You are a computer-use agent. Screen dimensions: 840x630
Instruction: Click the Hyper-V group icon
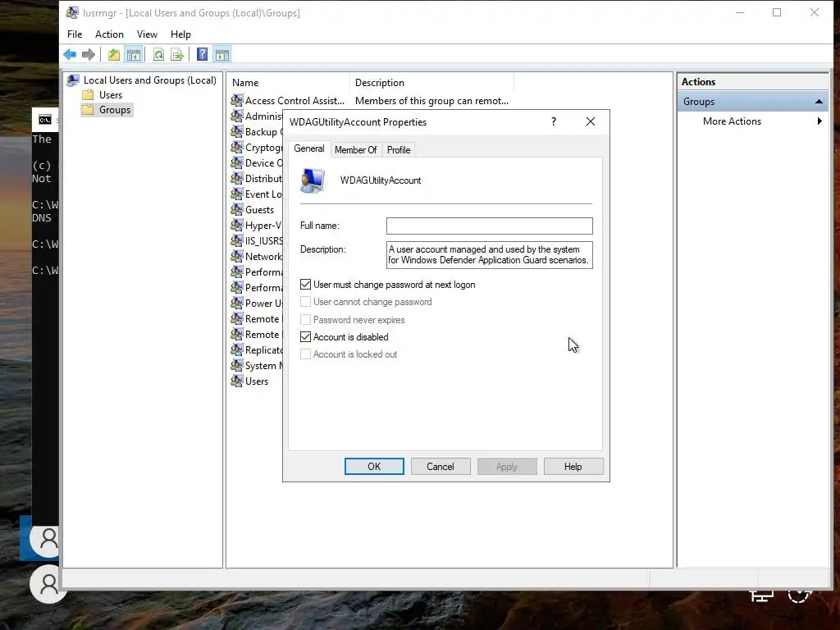tap(237, 225)
